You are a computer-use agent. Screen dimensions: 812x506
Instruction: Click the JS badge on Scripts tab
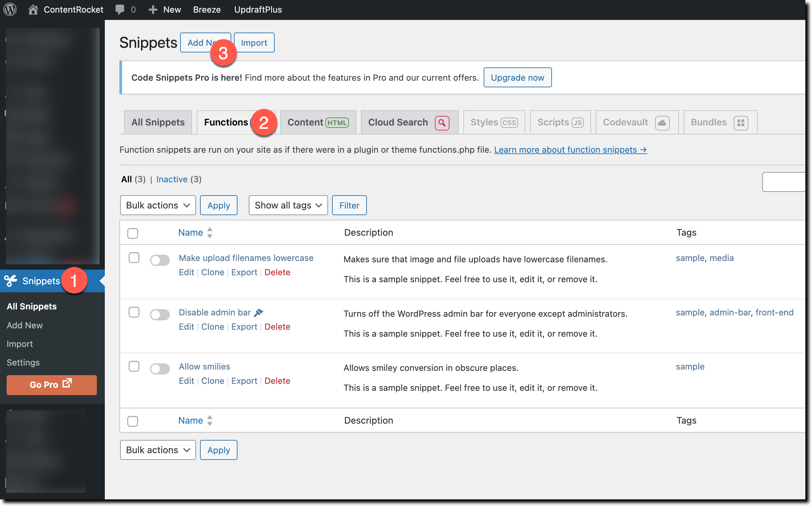[x=577, y=123]
